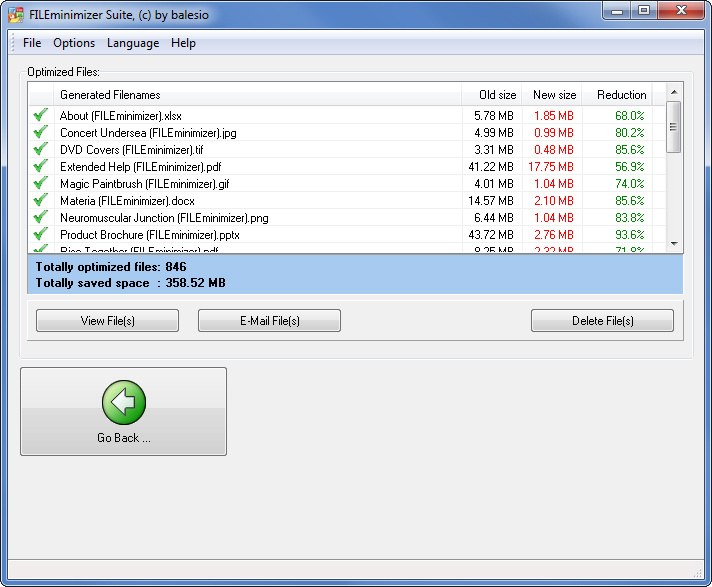Select Extended Help (FILEminimizer).pdf filename
Image resolution: width=712 pixels, height=587 pixels.
140,167
